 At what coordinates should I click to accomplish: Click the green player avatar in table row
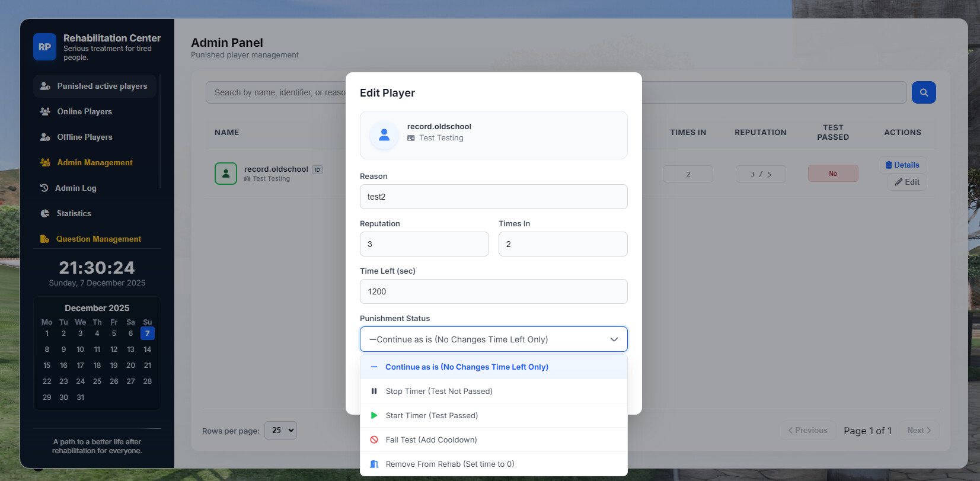(x=225, y=174)
